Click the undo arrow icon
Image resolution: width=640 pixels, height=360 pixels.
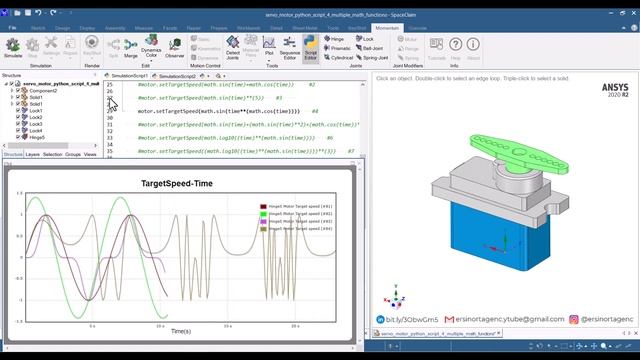(x=38, y=13)
